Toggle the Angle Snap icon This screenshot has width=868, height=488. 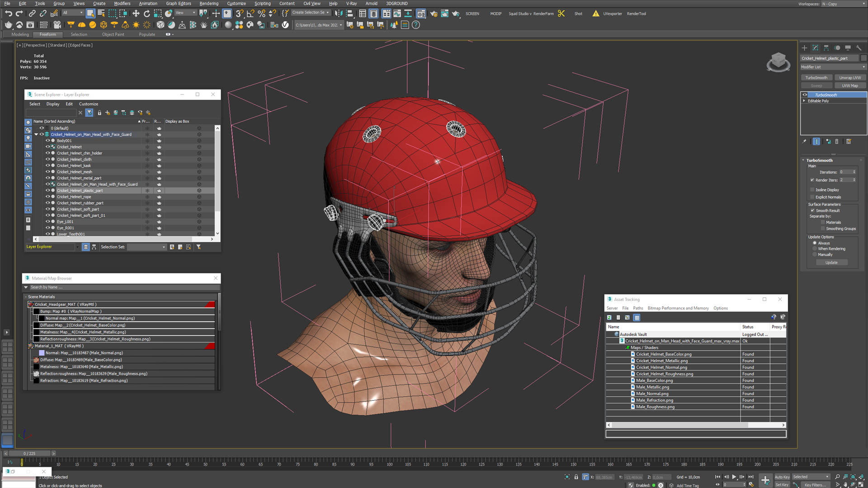(x=250, y=14)
